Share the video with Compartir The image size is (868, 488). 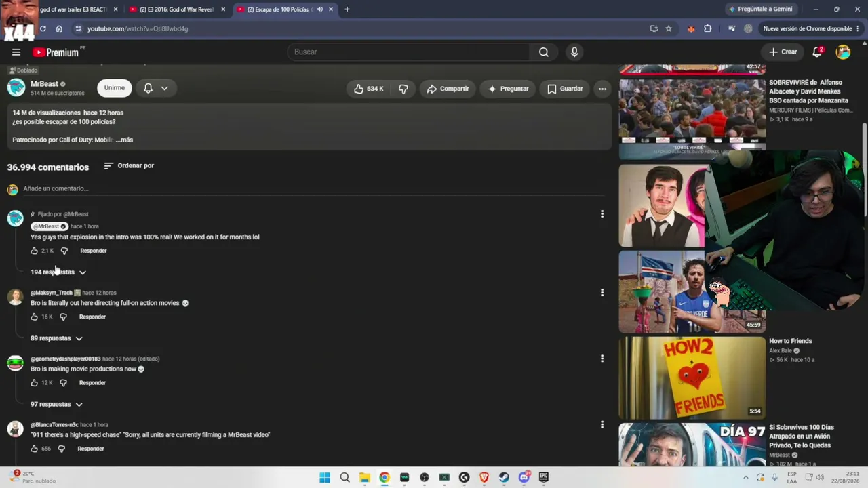pyautogui.click(x=448, y=89)
